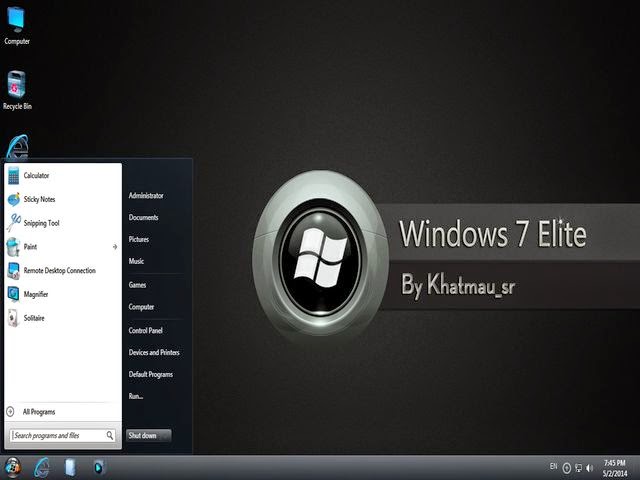Open Computer from the Start menu right pane
Viewport: 640px width, 480px height.
tap(141, 307)
